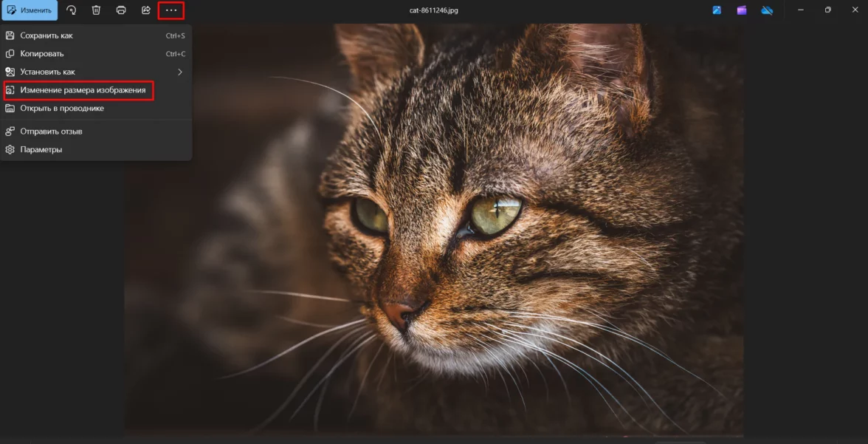Open Изменение размера изображения

pos(77,90)
